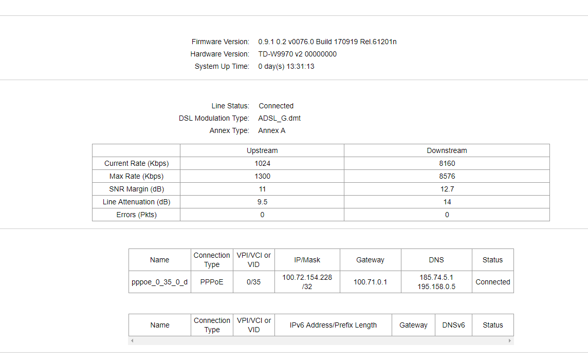Click the Connected status cell of the PPPoE row
Viewport: 588px width, 364px height.
(x=492, y=282)
